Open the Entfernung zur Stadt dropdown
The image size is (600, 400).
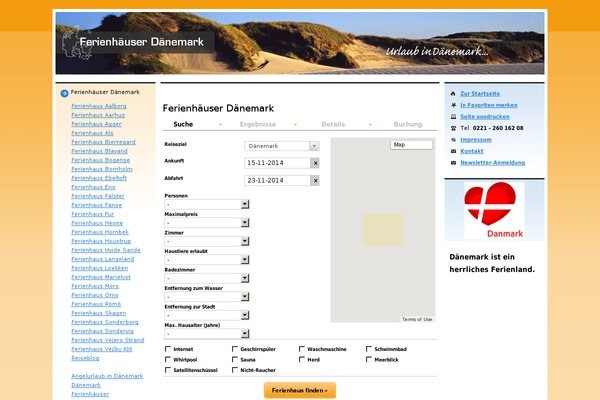click(207, 315)
